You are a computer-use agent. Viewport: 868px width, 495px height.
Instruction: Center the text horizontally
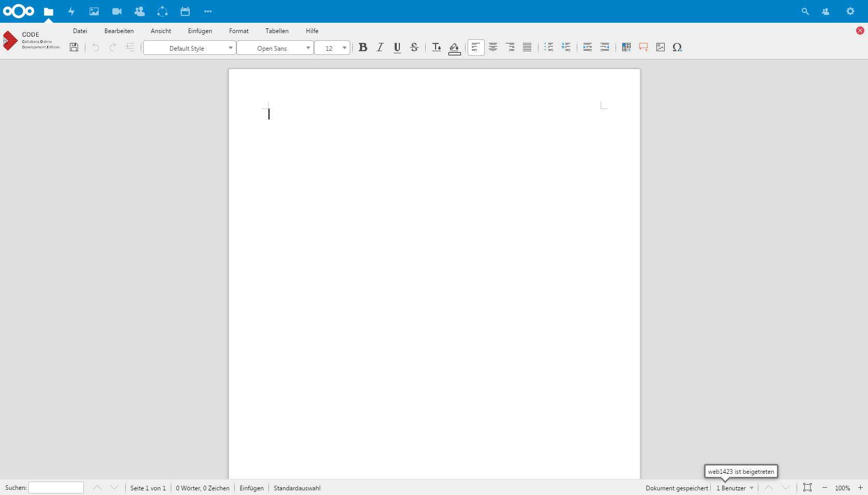coord(493,47)
